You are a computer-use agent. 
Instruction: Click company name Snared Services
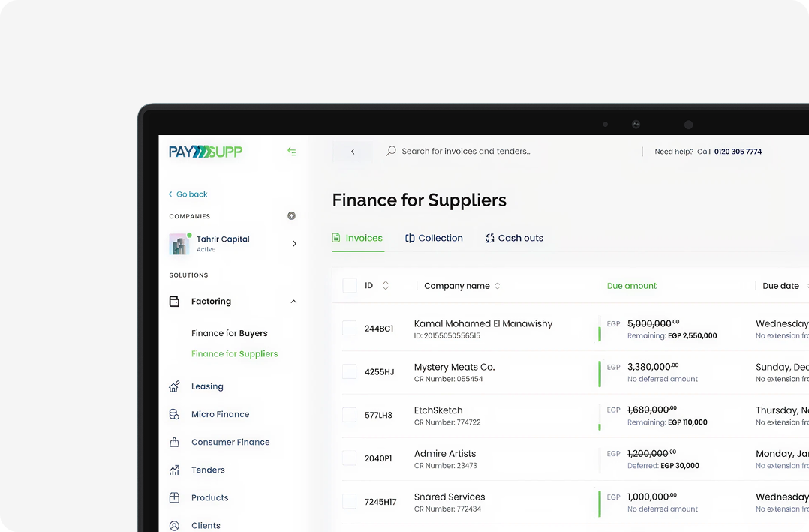coord(450,497)
